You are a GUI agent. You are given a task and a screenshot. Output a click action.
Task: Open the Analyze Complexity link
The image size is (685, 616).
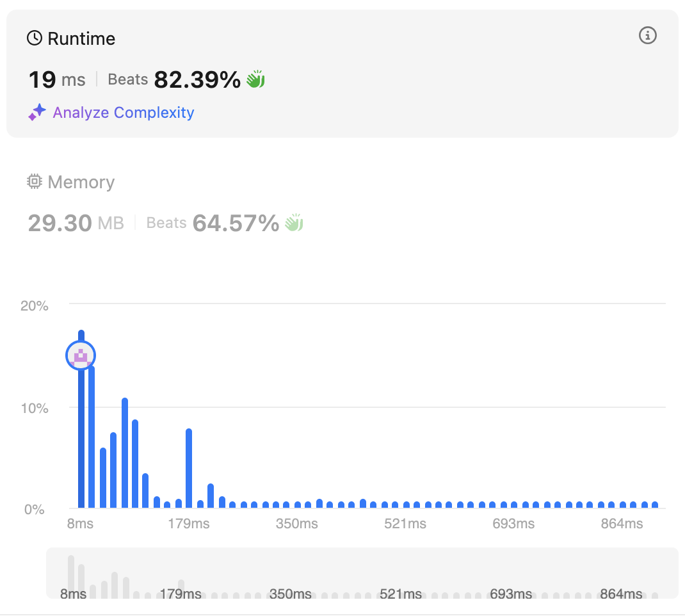[123, 113]
